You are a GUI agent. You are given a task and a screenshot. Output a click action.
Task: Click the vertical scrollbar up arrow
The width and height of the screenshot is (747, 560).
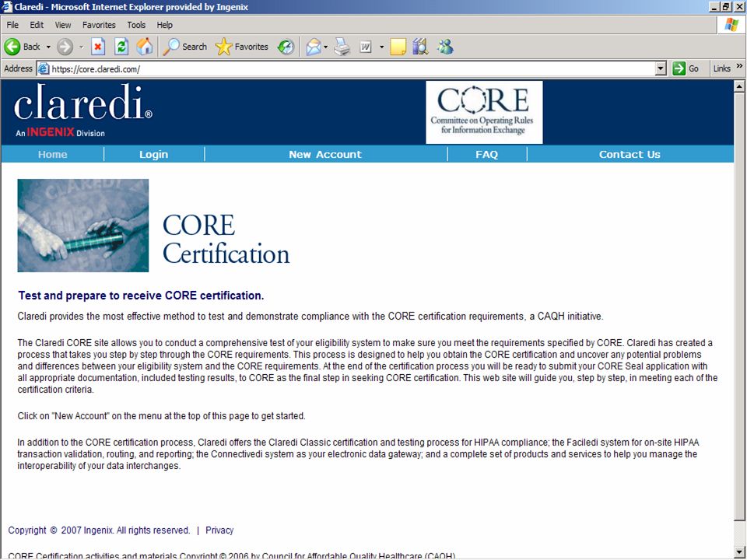click(739, 86)
